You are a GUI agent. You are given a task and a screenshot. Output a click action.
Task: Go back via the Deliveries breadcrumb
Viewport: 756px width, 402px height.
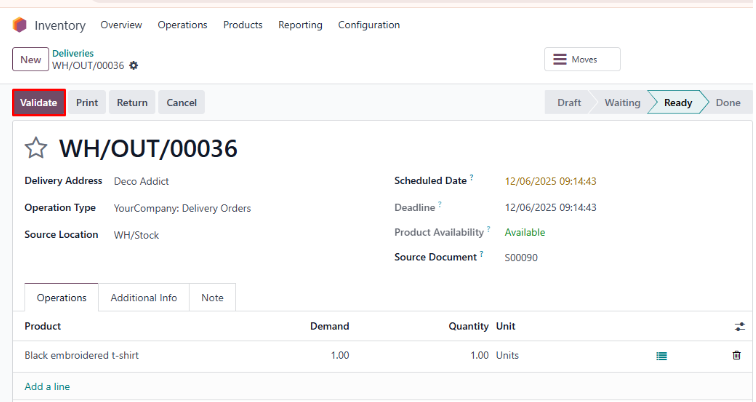coord(73,53)
